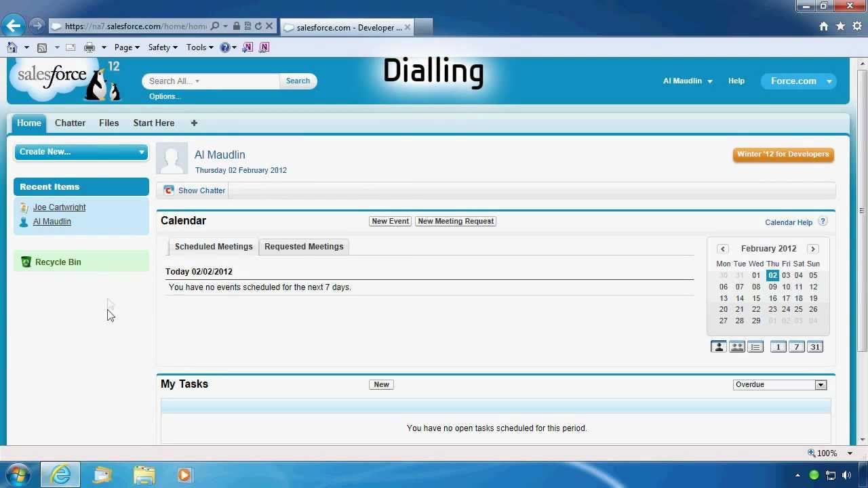This screenshot has width=868, height=488.
Task: Open the Help link in header
Action: click(736, 81)
